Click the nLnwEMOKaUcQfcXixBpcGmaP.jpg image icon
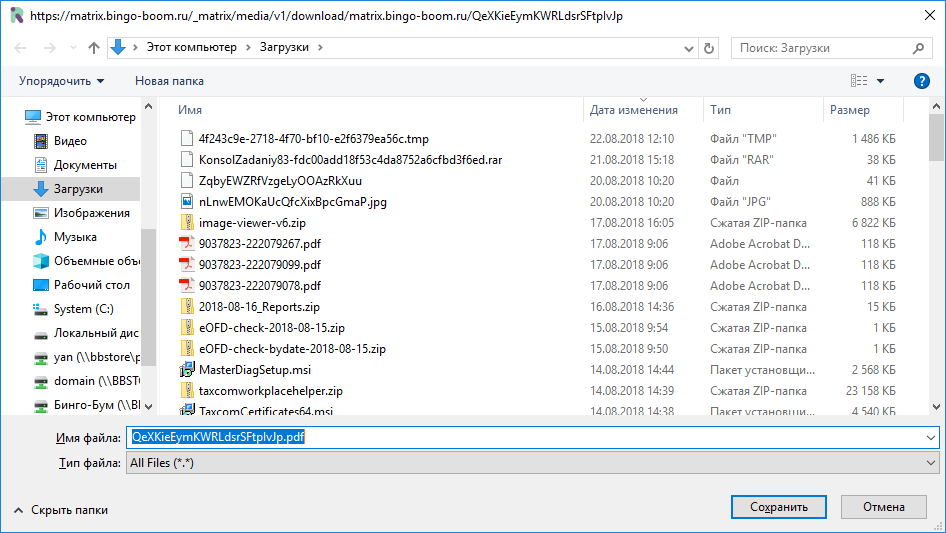This screenshot has width=946, height=533. point(187,202)
